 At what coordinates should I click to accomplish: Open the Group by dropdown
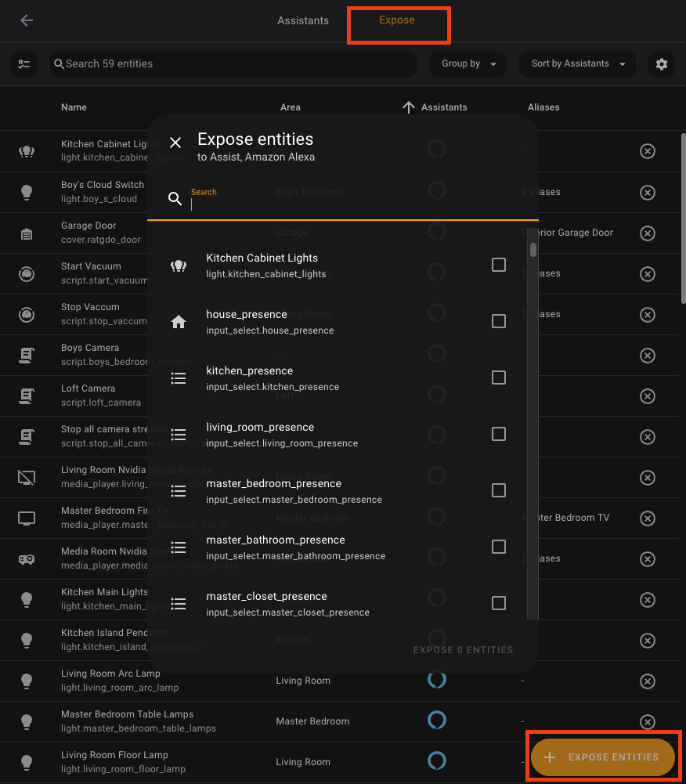468,63
